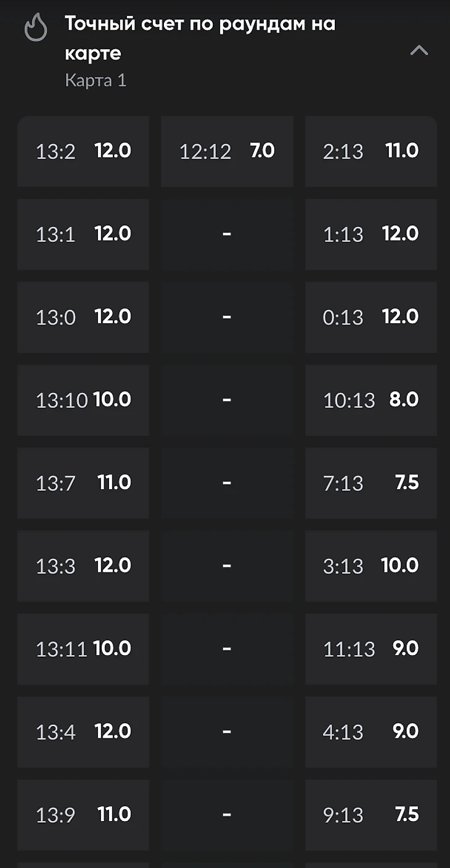
Task: Select the 12:12 draw at 7.0 odds
Action: coord(227,151)
